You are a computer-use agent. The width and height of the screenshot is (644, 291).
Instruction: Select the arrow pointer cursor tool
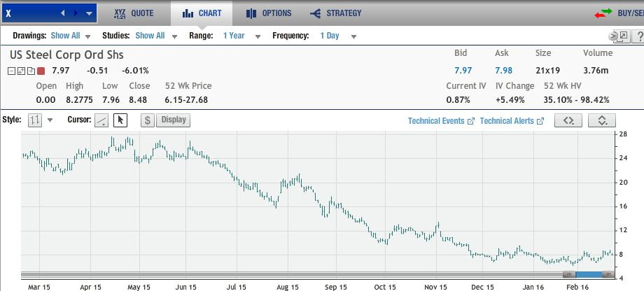(120, 120)
